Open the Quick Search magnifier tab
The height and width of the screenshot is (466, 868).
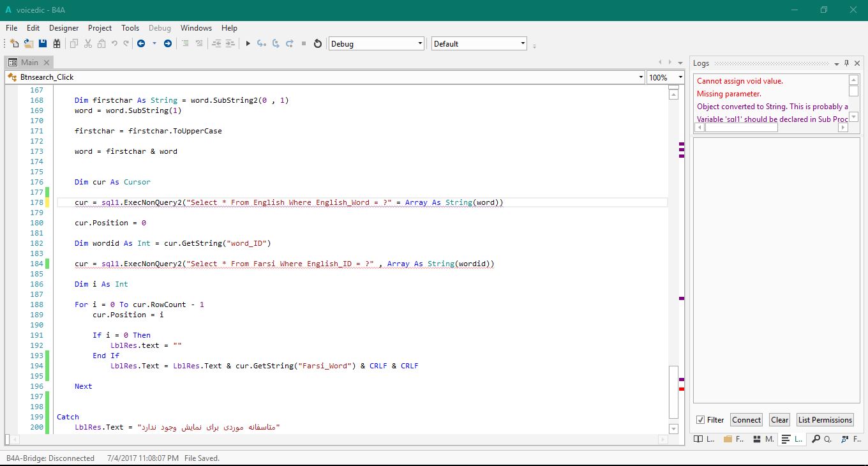tap(821, 439)
